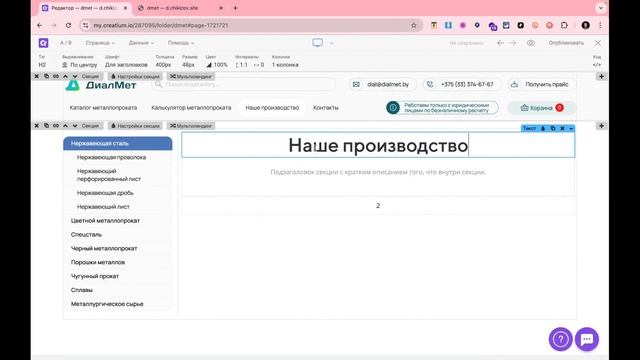
Task: Expand the Текст widget options arrow
Action: point(571,128)
